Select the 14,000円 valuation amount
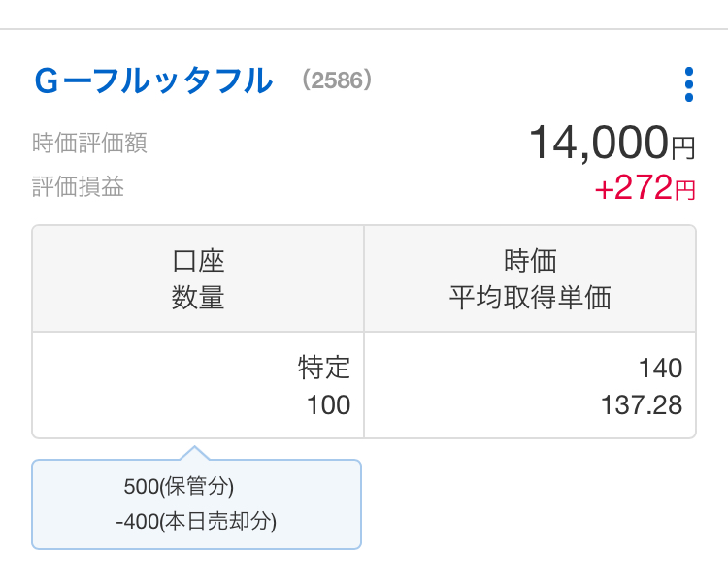 click(600, 144)
